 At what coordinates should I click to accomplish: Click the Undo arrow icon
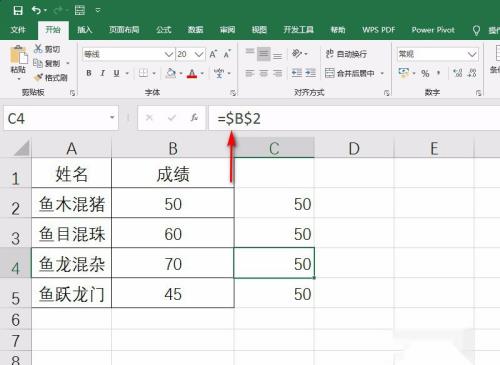[36, 10]
